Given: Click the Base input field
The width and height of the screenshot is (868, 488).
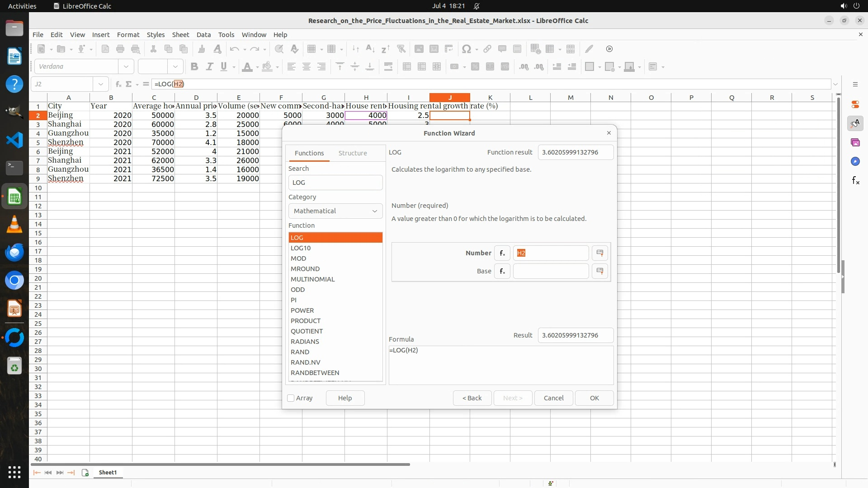Looking at the screenshot, I should [x=551, y=271].
